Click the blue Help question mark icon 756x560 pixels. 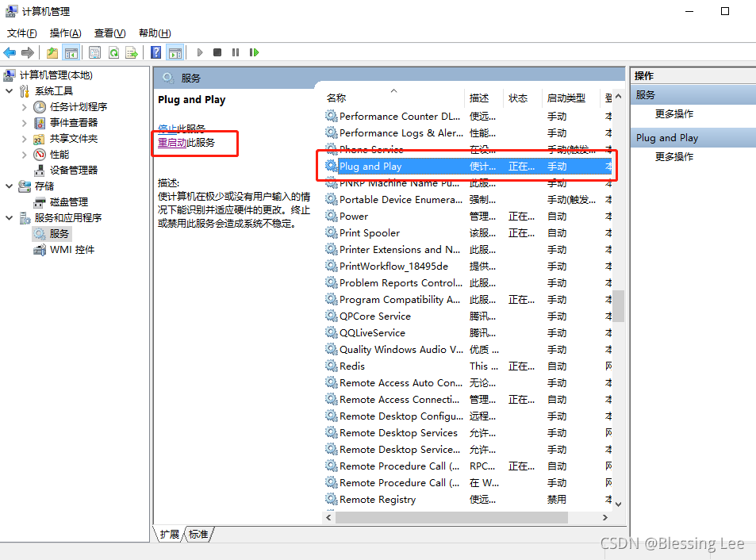[155, 52]
